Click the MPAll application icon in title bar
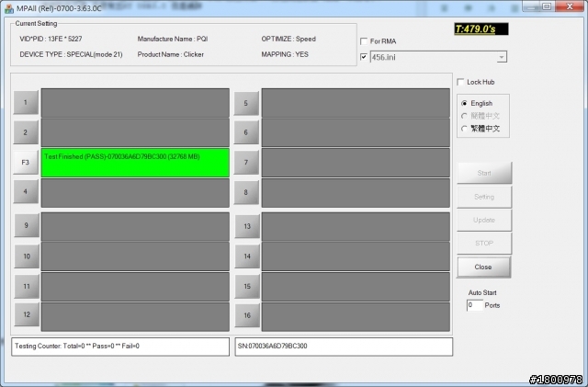This screenshot has width=588, height=387. (x=9, y=8)
